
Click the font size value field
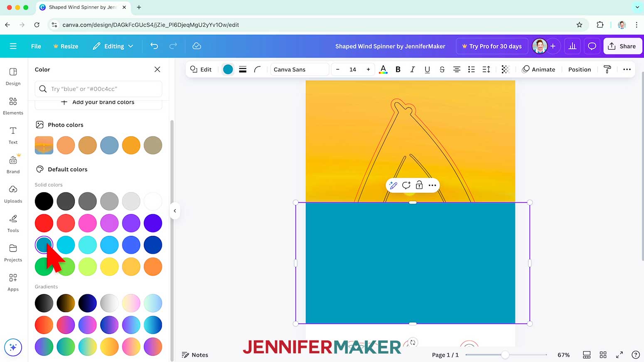pyautogui.click(x=353, y=69)
